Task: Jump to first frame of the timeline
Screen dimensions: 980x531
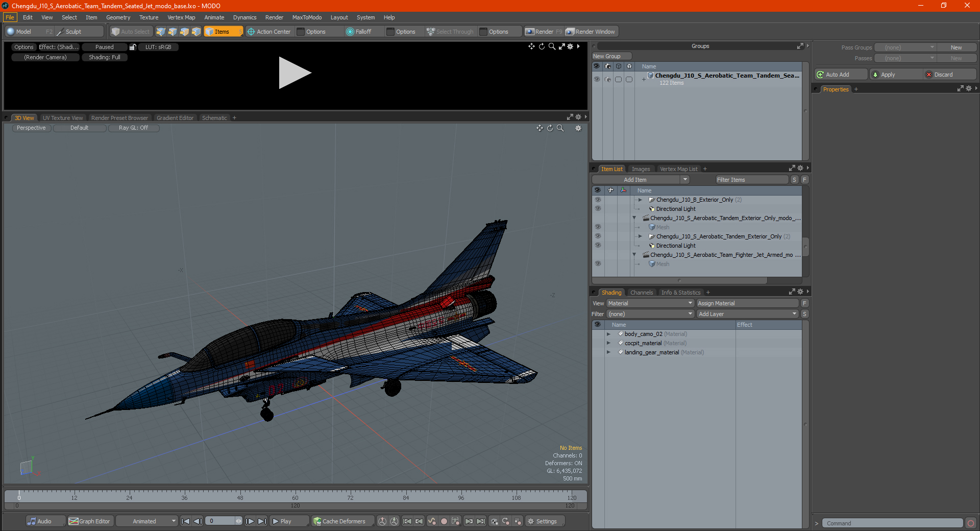Action: [186, 521]
